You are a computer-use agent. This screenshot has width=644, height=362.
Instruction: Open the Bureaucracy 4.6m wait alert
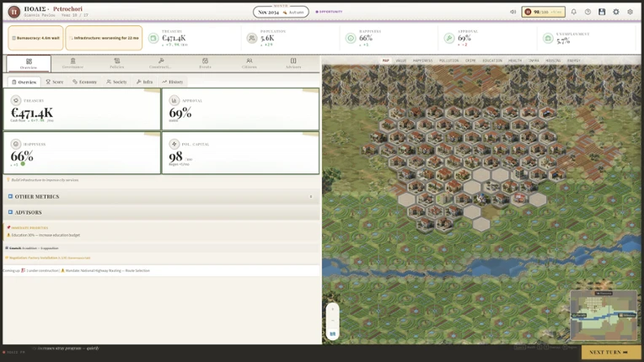coord(35,38)
